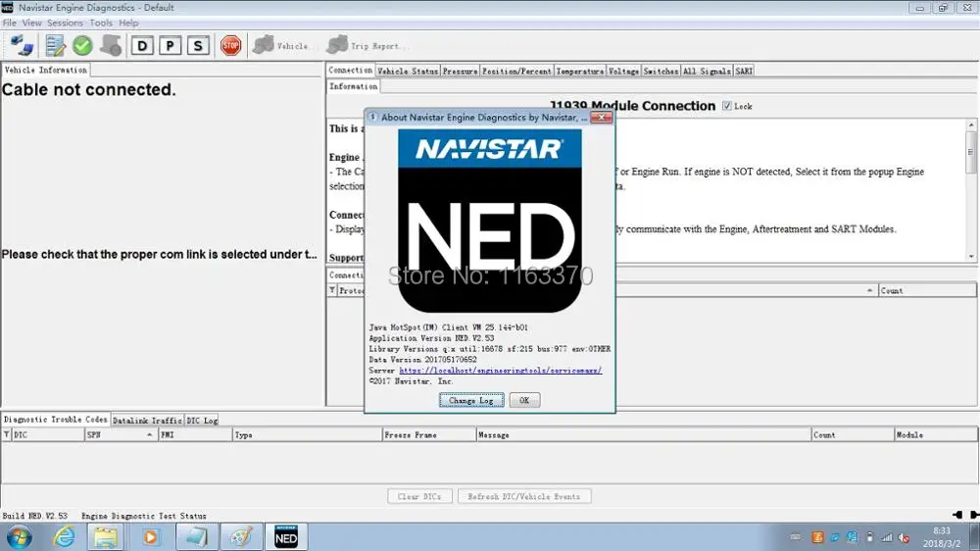Switch to the Voltage tab

pyautogui.click(x=623, y=72)
